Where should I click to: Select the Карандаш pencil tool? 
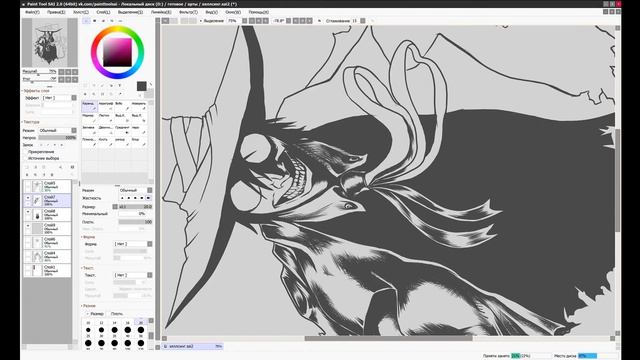point(89,106)
